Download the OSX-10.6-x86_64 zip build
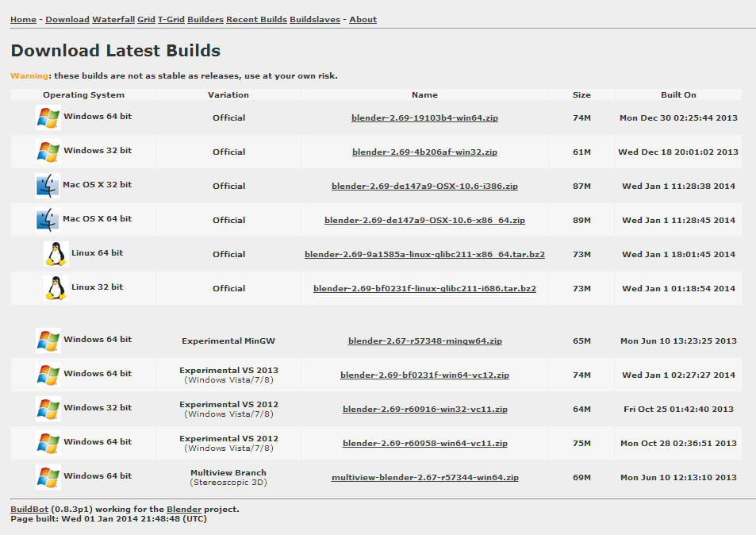 point(424,220)
